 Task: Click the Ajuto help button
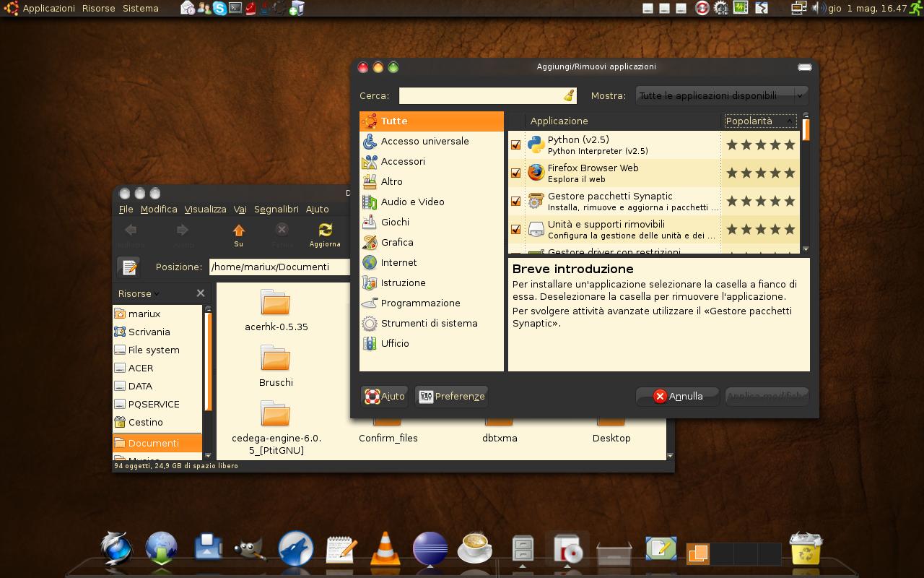click(x=384, y=396)
